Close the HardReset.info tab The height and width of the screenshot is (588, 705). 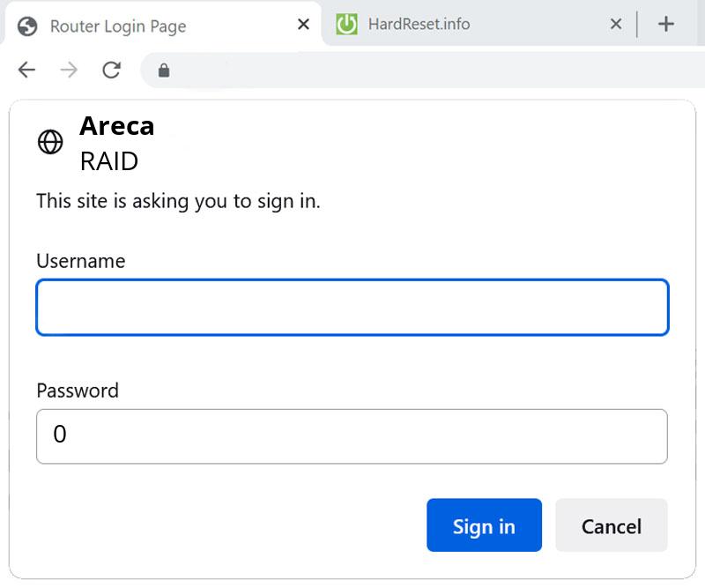[615, 25]
